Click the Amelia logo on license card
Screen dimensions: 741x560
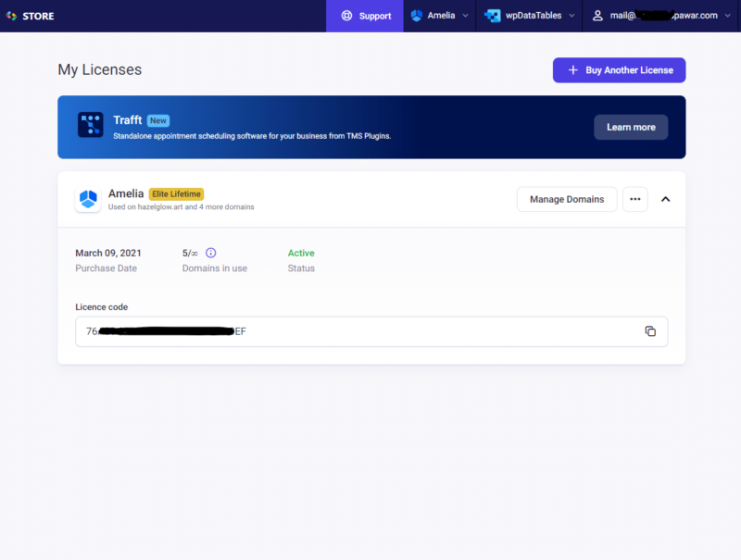click(x=87, y=199)
